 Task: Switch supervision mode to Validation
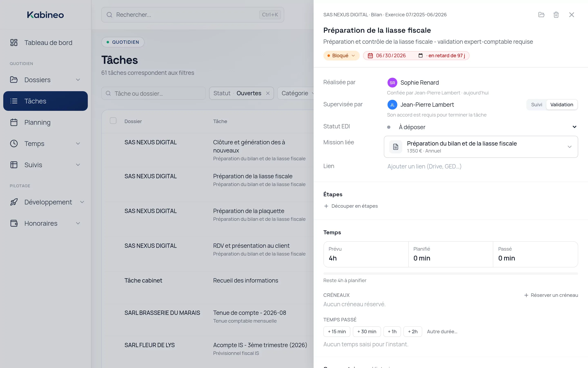561,105
